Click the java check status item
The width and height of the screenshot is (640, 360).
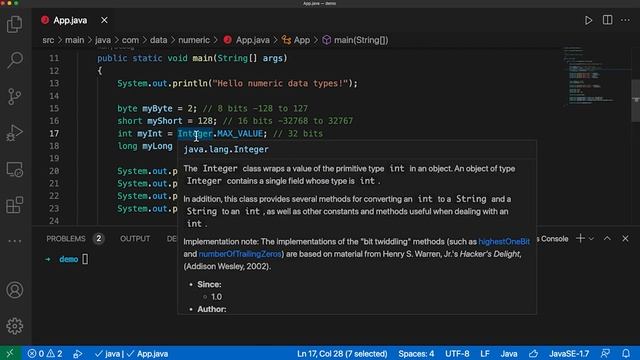tap(107, 353)
